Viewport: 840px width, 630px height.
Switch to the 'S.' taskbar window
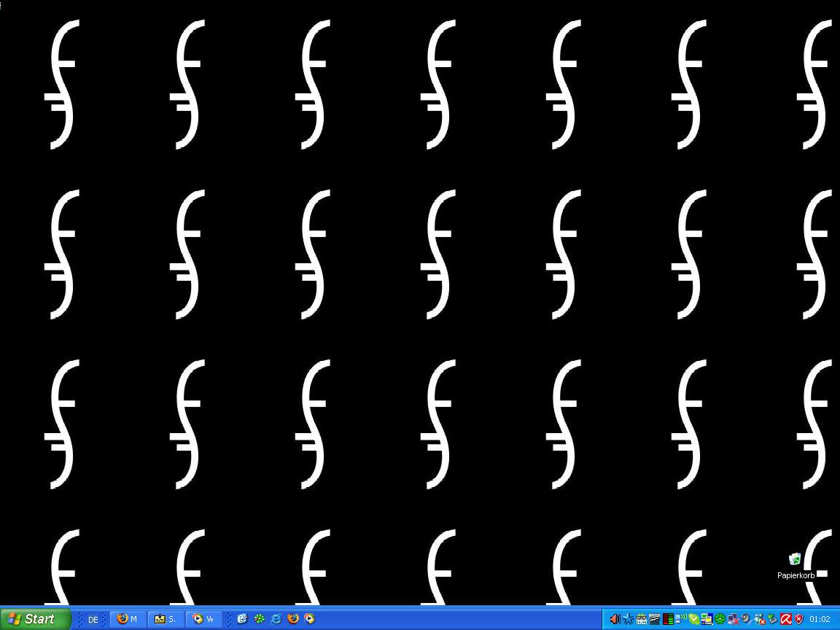coord(166,619)
